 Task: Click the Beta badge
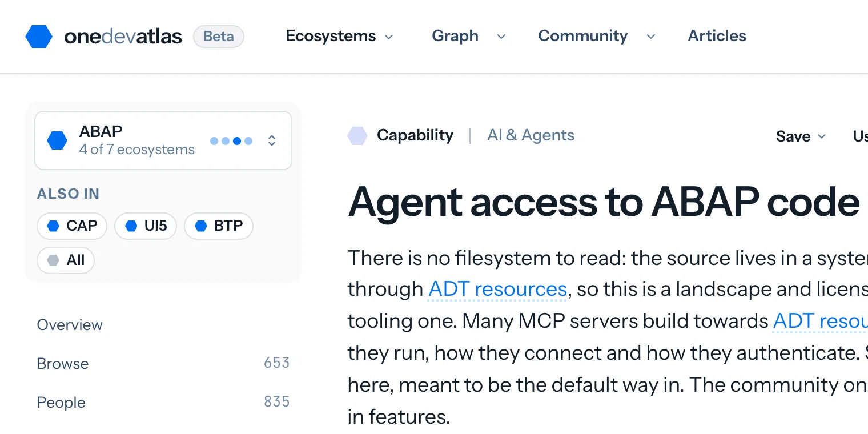(219, 37)
